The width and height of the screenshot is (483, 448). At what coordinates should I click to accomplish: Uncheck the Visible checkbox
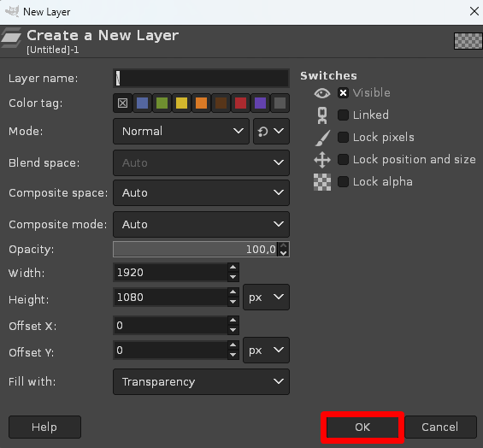pyautogui.click(x=343, y=92)
